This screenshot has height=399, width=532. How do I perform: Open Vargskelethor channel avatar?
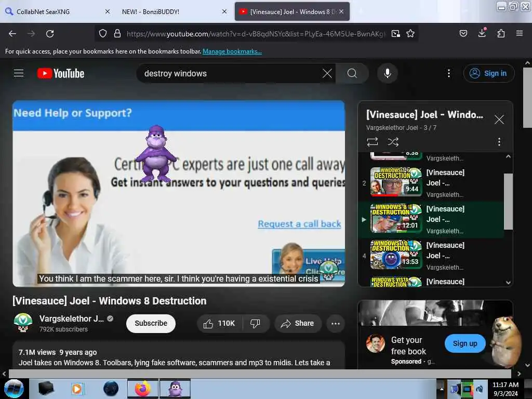(23, 323)
